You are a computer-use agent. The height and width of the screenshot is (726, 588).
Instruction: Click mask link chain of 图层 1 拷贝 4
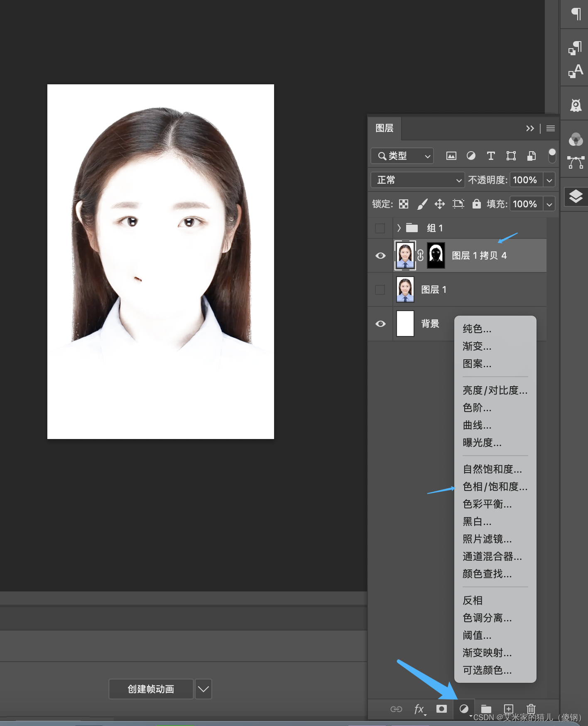[420, 255]
